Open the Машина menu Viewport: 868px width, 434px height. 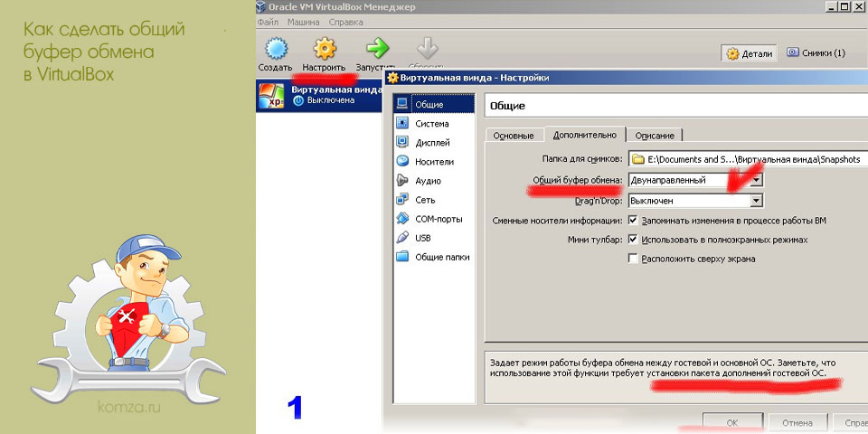click(304, 22)
